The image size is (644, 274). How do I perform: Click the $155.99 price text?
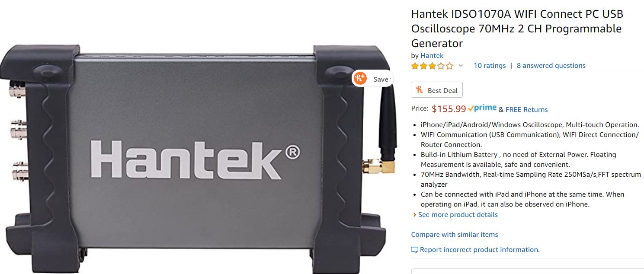pos(449,109)
